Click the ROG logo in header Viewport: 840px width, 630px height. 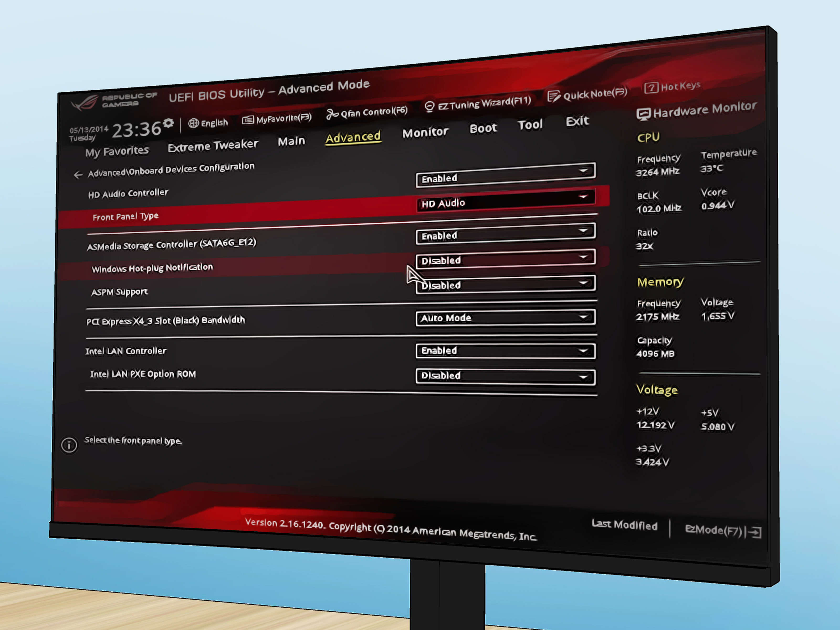[x=85, y=103]
